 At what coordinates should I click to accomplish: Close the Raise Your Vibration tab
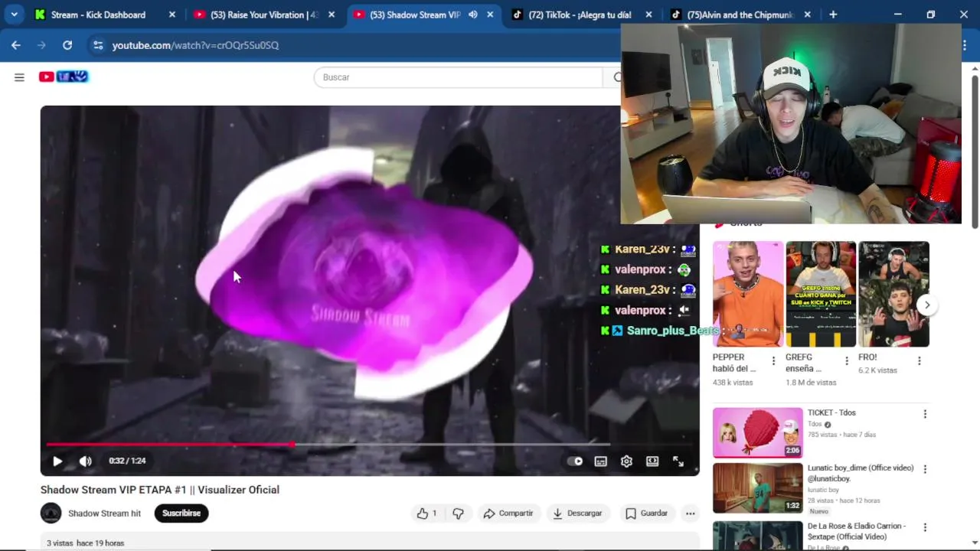[x=332, y=15]
